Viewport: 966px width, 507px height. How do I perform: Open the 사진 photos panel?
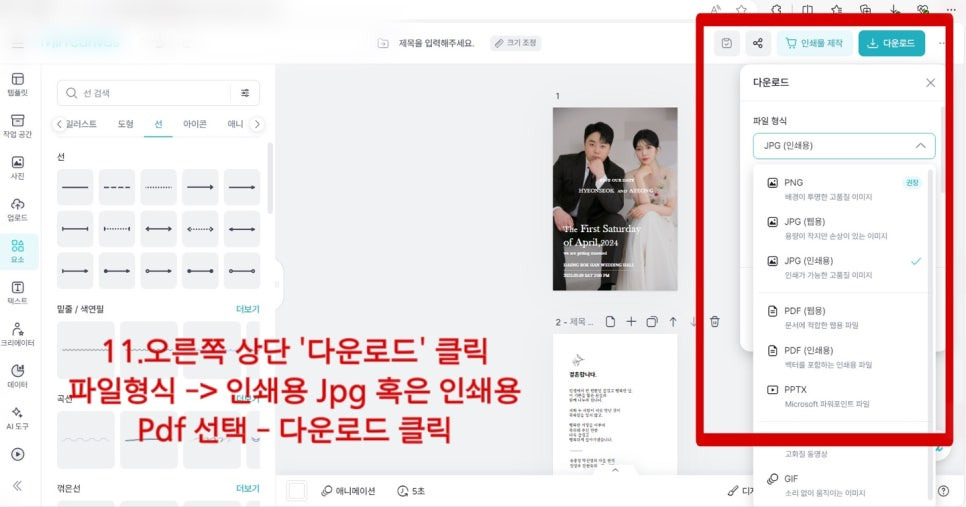[x=17, y=168]
